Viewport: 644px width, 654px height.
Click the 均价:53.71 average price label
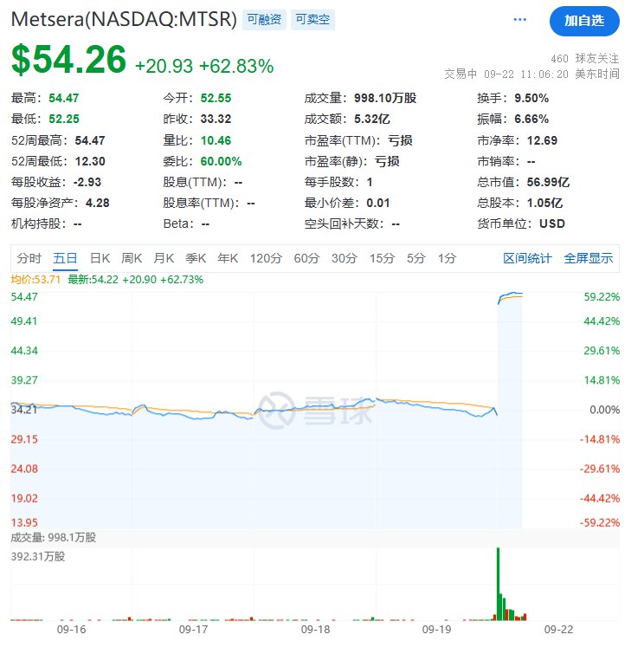coord(35,280)
